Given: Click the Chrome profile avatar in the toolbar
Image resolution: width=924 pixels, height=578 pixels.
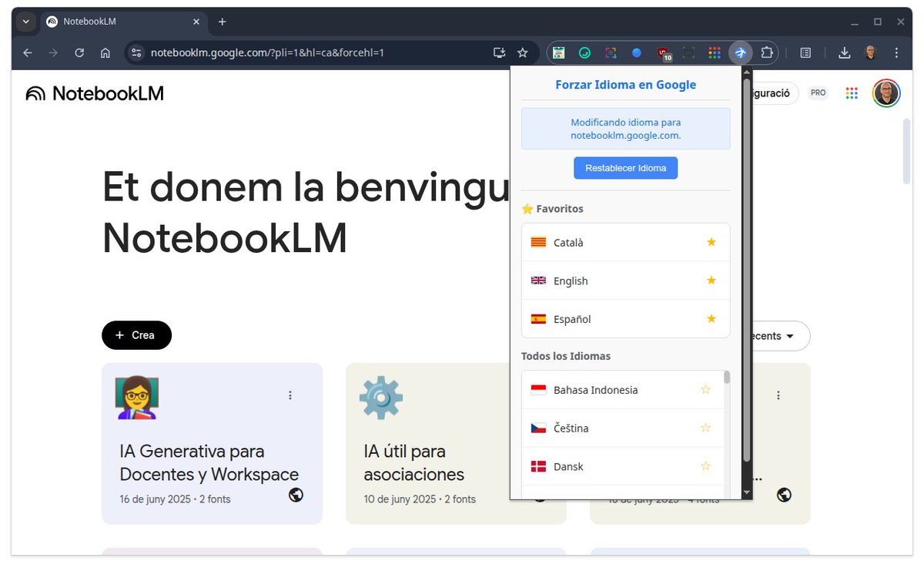Looking at the screenshot, I should point(871,53).
